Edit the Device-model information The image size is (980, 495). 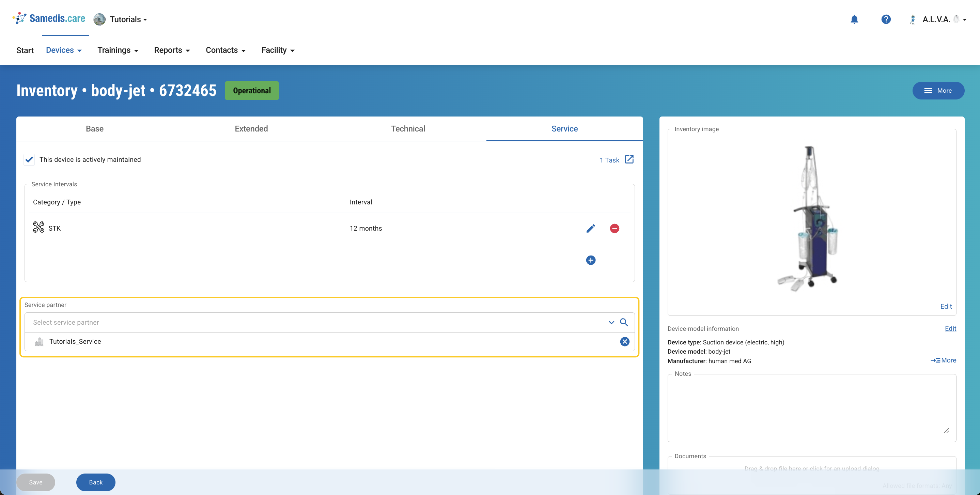coord(950,328)
